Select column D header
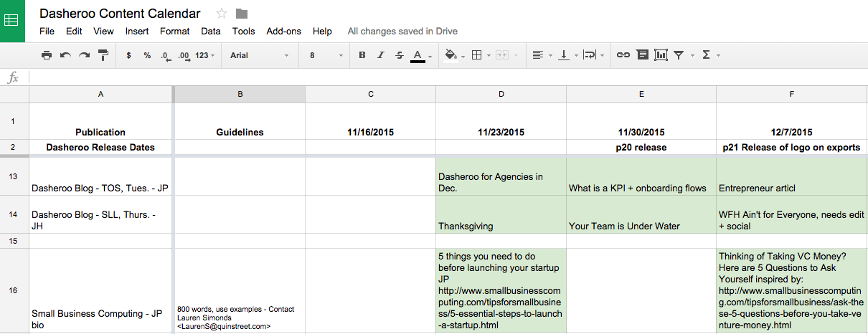868x334 pixels. coord(501,94)
